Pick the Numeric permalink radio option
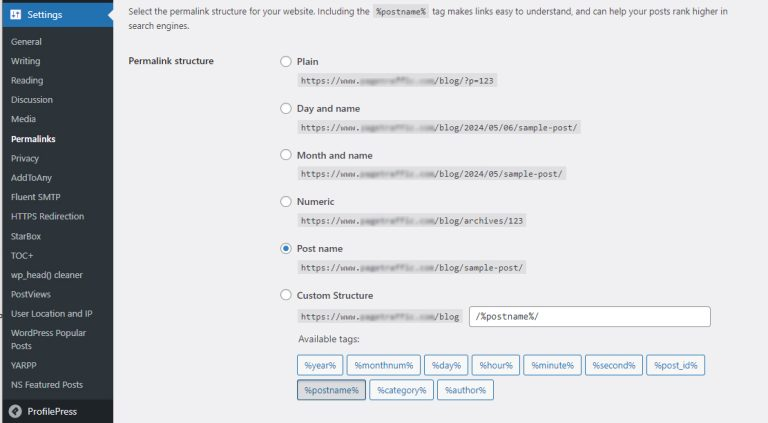This screenshot has height=423, width=768. tap(286, 202)
